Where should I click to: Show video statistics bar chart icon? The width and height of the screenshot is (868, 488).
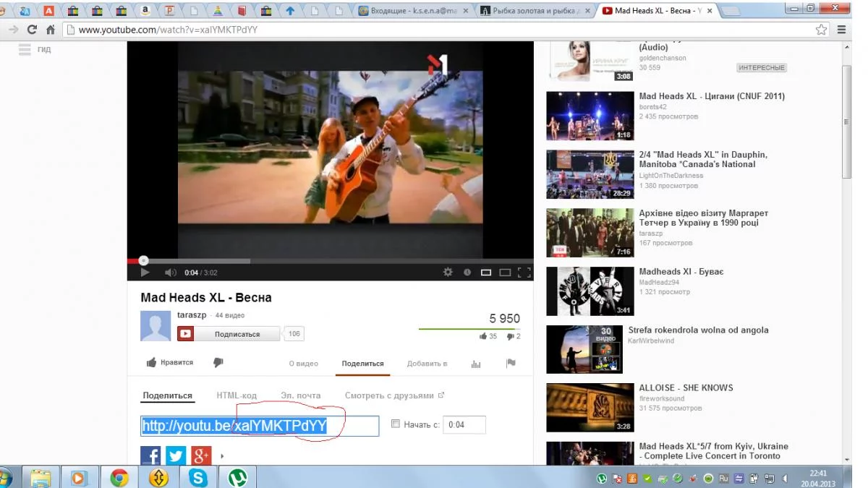[476, 364]
